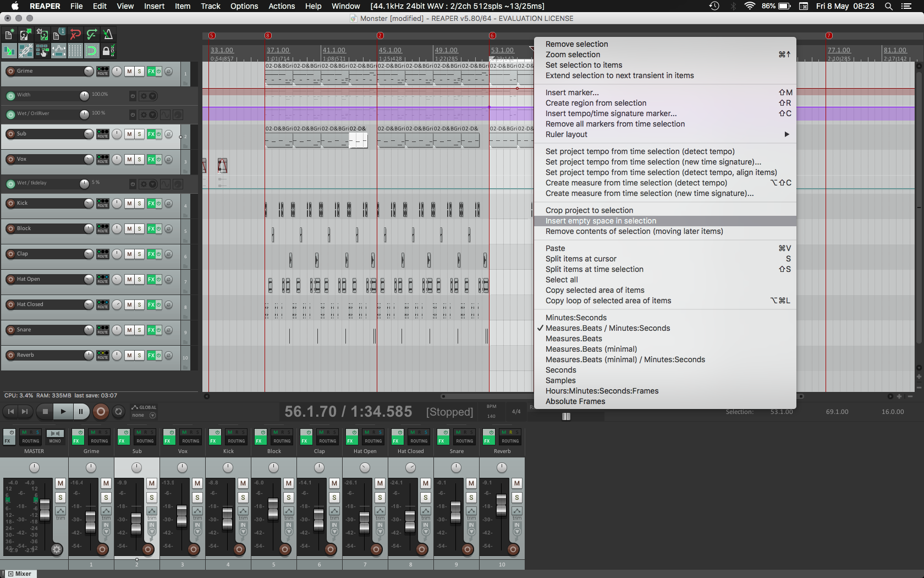Screen dimensions: 924x578
Task: Open the Width envelope automation mode dropdown
Action: pos(148,96)
